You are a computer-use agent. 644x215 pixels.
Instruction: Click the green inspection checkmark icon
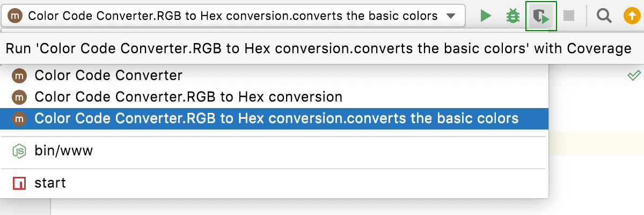click(x=634, y=76)
